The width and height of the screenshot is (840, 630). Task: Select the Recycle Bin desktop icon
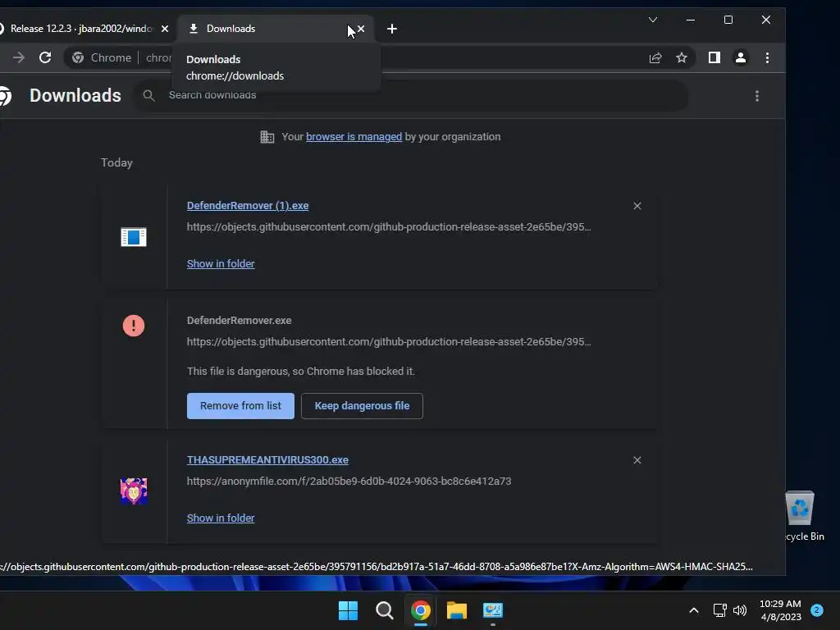[802, 516]
